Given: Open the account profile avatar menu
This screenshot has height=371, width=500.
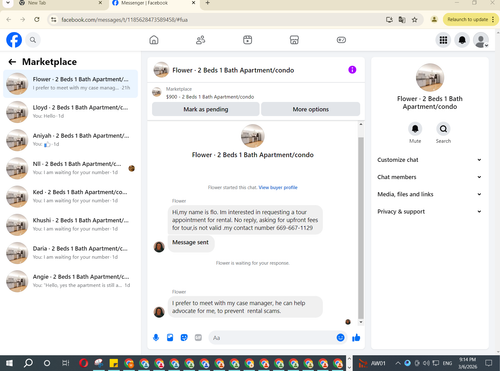Looking at the screenshot, I should pyautogui.click(x=481, y=40).
